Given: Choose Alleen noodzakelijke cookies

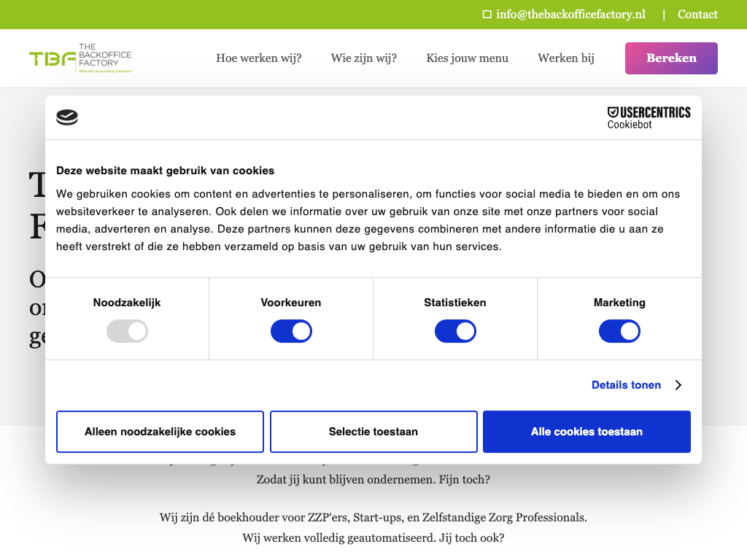Looking at the screenshot, I should [x=160, y=432].
